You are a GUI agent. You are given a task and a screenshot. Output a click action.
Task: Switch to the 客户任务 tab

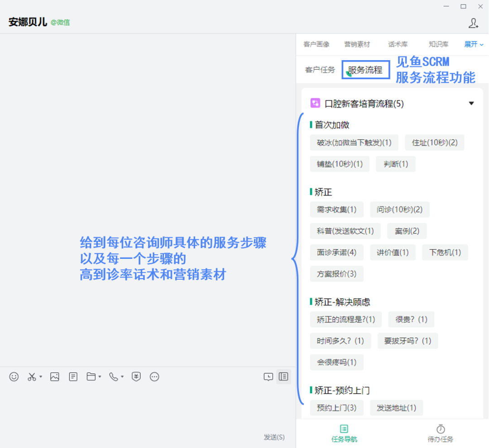coord(320,70)
